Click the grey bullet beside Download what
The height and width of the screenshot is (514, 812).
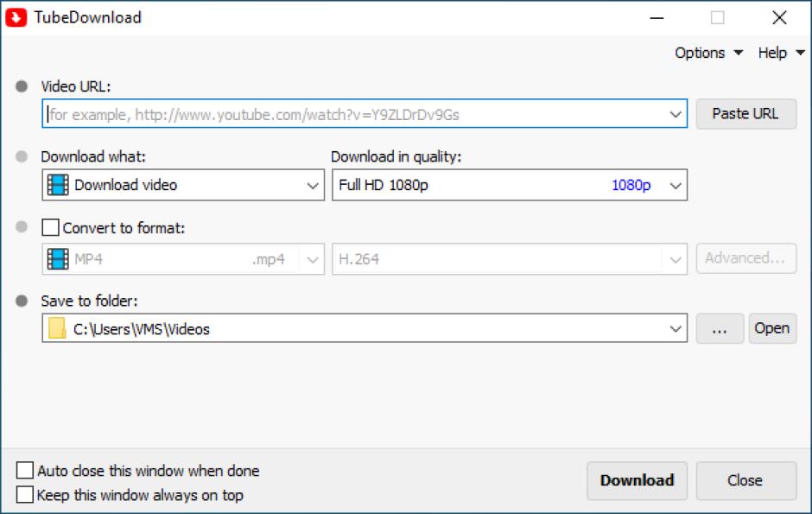tap(22, 156)
